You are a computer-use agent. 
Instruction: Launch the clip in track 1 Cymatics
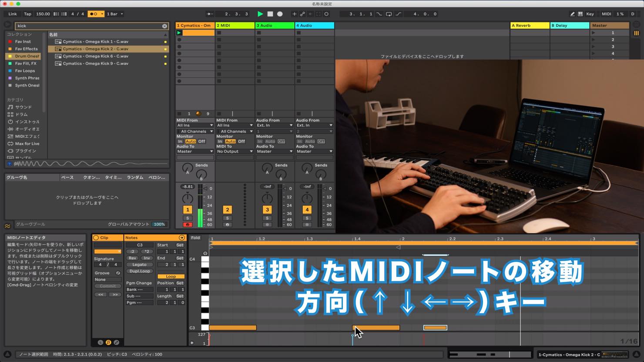pyautogui.click(x=179, y=33)
